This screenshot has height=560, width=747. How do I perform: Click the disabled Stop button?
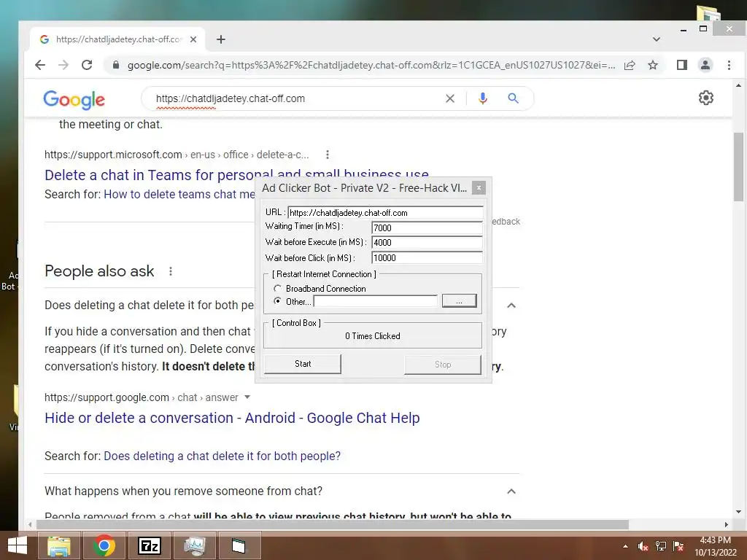[443, 365]
